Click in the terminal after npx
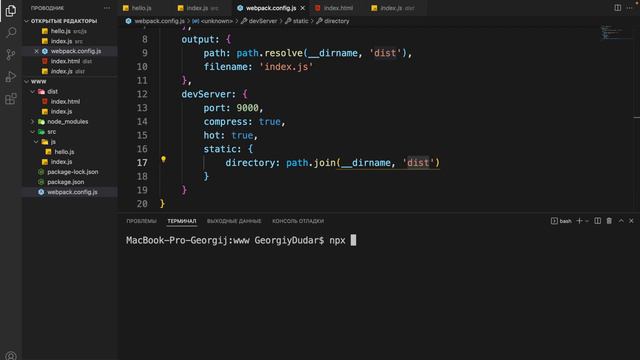Image resolution: width=640 pixels, height=360 pixels. coord(353,240)
